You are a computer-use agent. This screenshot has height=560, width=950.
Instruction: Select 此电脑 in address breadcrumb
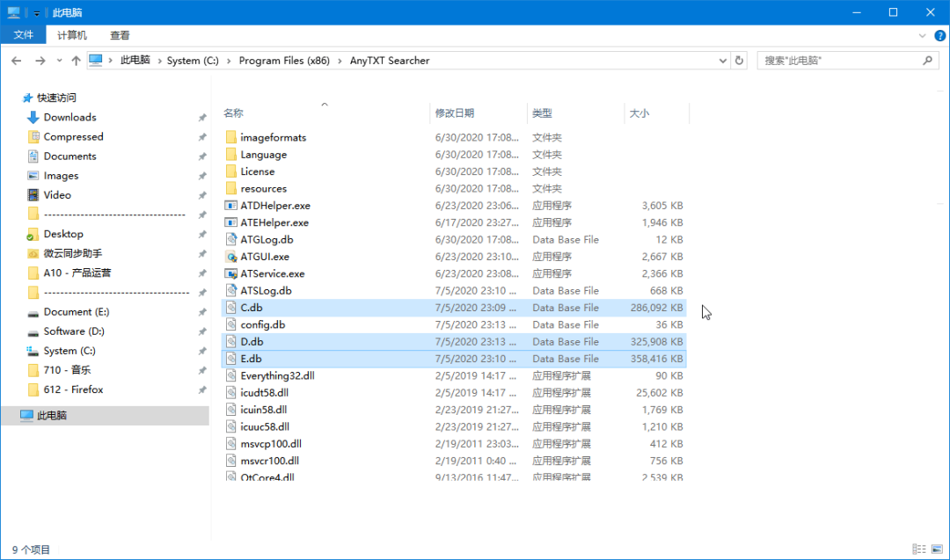[x=135, y=61]
